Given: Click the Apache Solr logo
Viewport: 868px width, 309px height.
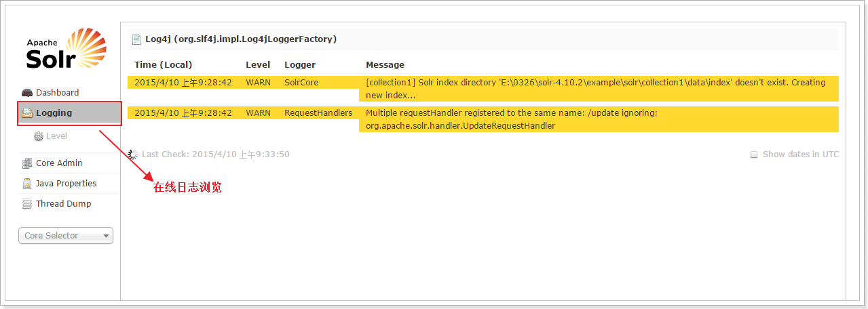Looking at the screenshot, I should 67,49.
